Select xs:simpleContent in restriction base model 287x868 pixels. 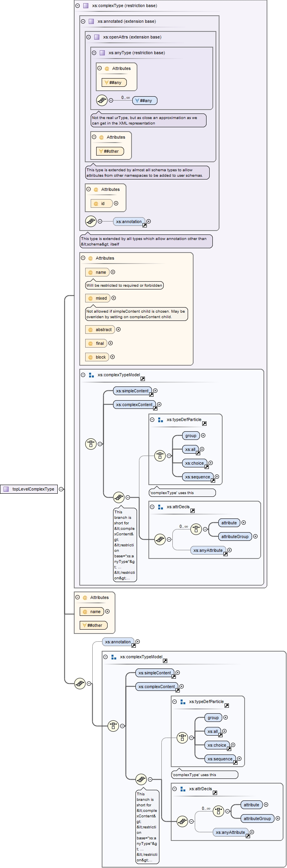click(x=132, y=391)
